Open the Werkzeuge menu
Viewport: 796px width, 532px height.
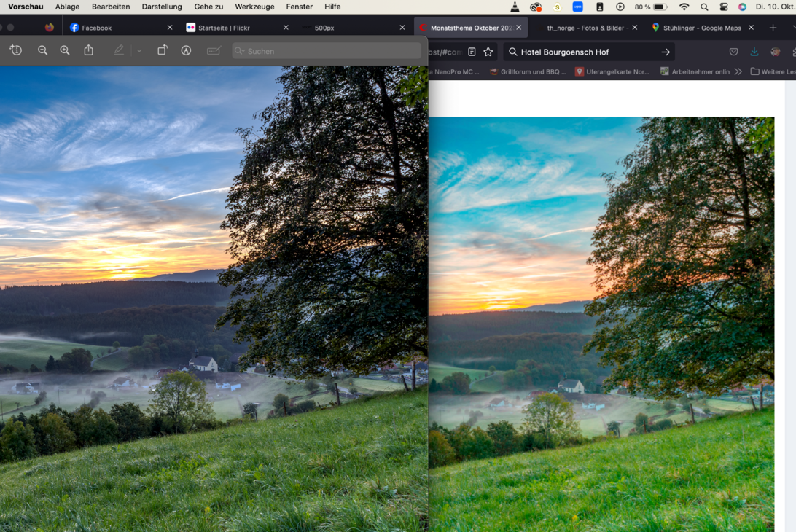254,7
